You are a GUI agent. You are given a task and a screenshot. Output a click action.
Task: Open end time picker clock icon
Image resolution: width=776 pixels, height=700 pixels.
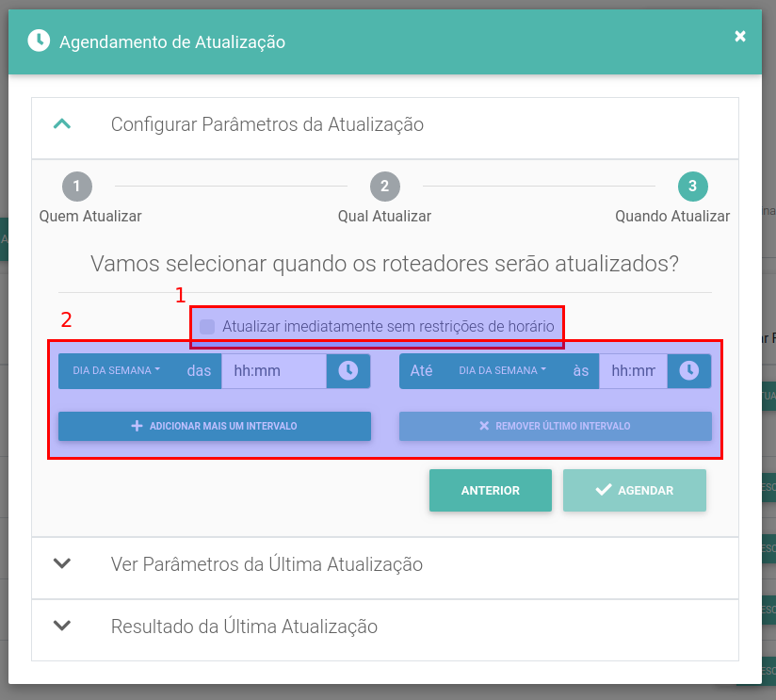(x=689, y=371)
